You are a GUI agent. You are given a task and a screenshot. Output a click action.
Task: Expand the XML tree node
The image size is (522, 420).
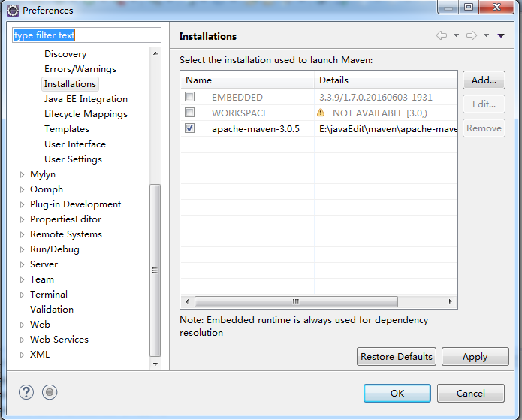(22, 355)
